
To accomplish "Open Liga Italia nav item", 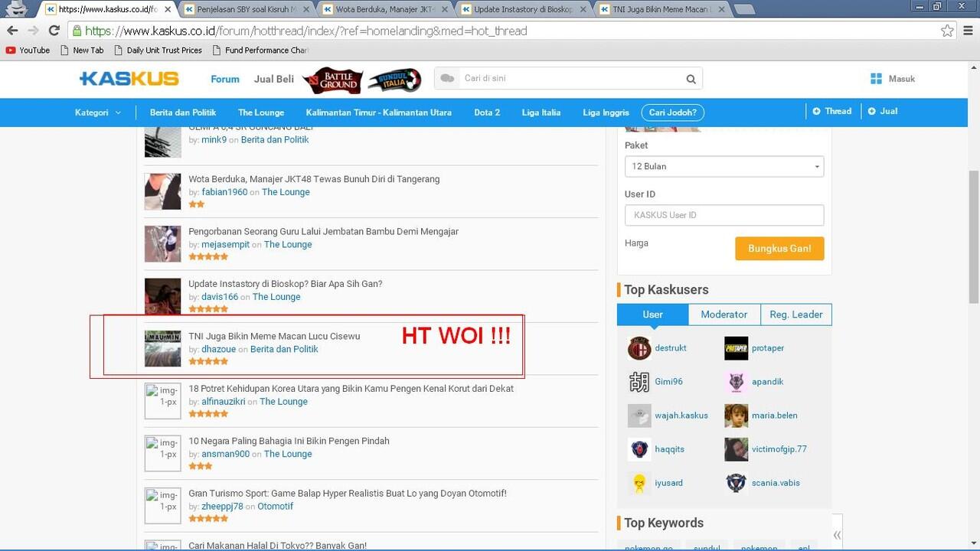I will point(541,112).
